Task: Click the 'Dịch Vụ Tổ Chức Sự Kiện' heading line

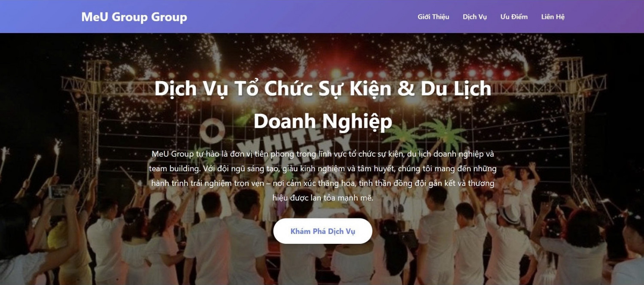Action: point(323,88)
